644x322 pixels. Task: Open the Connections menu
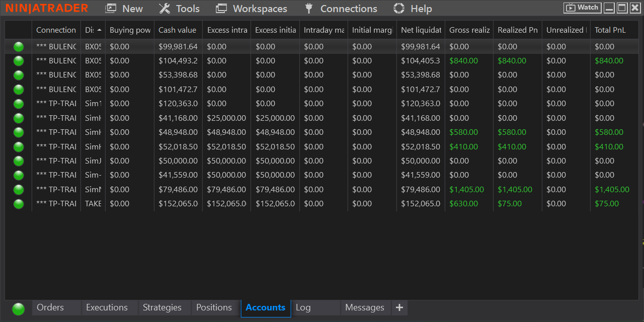click(341, 9)
